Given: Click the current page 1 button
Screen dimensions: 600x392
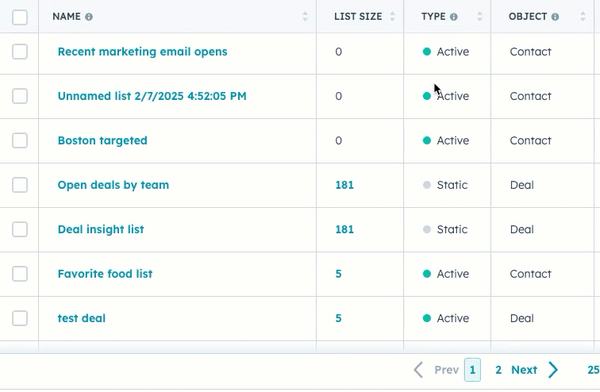Looking at the screenshot, I should [x=473, y=370].
